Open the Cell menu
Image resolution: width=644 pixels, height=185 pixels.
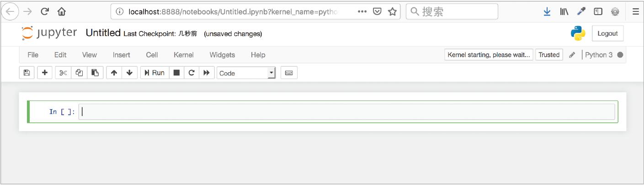(x=152, y=55)
